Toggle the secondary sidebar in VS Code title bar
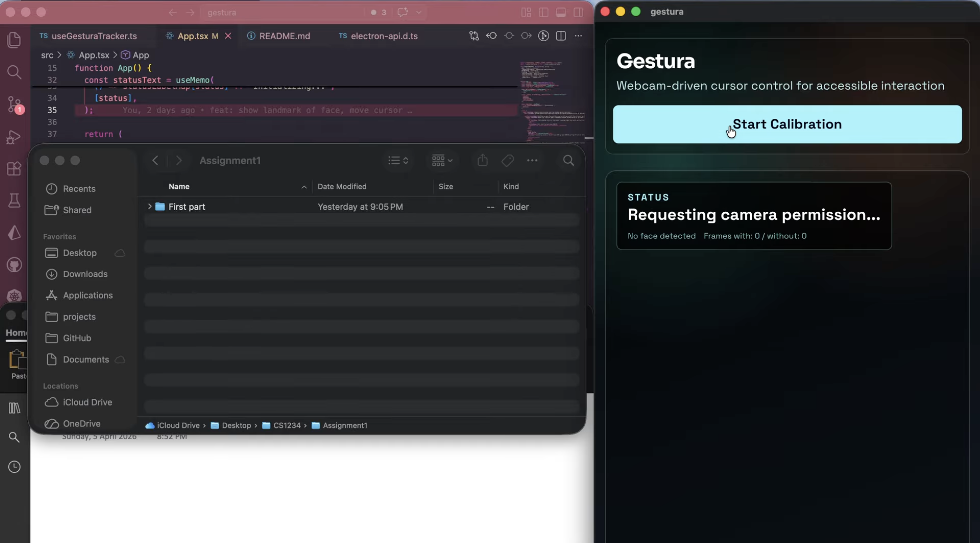This screenshot has width=980, height=543. (578, 13)
